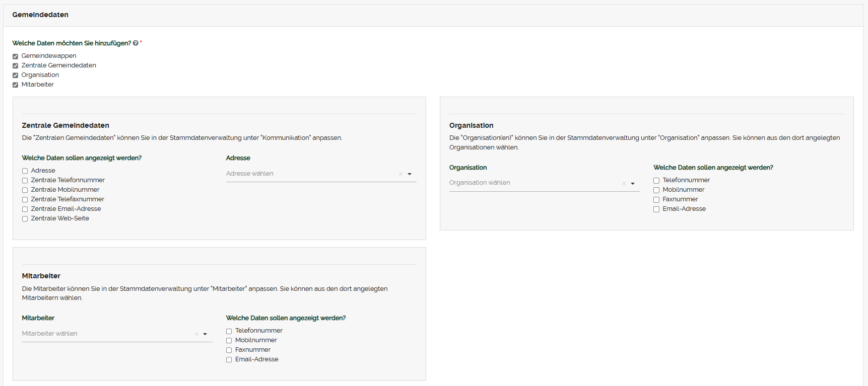Enable Mobilnummer in the Organisation panel

pyautogui.click(x=656, y=190)
